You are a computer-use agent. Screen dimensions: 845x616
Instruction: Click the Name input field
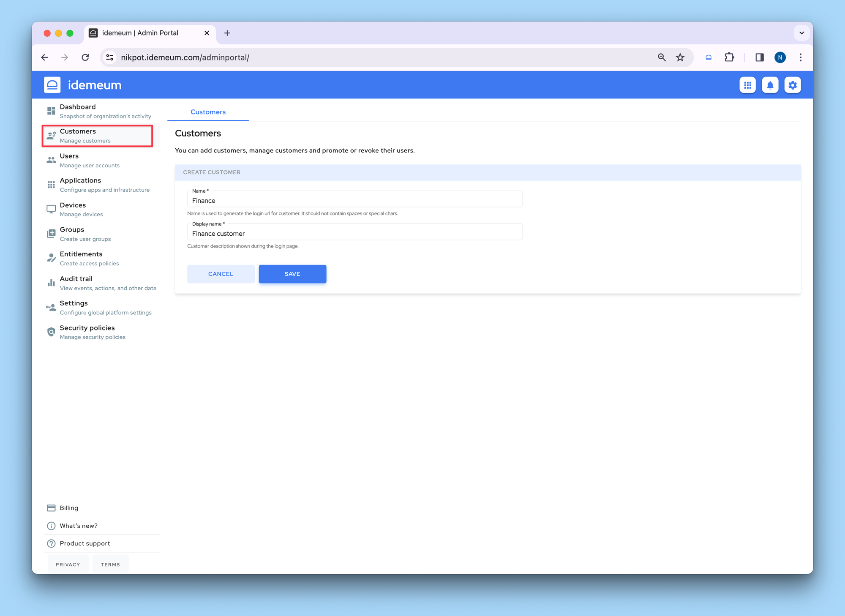coord(354,200)
